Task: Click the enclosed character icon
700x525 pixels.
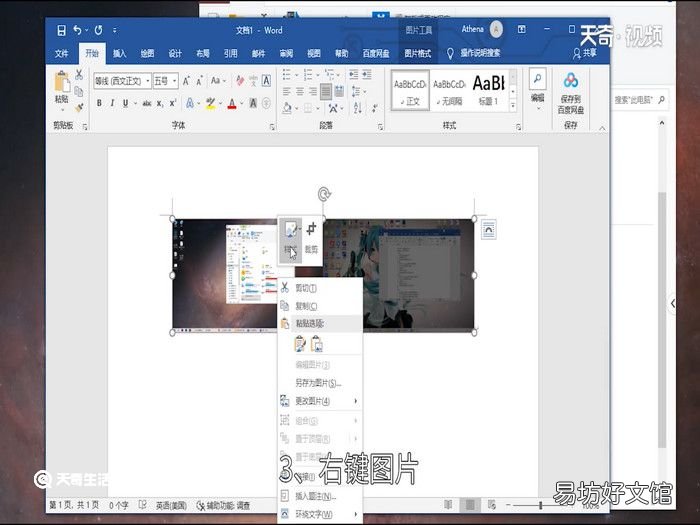Action: (x=267, y=104)
